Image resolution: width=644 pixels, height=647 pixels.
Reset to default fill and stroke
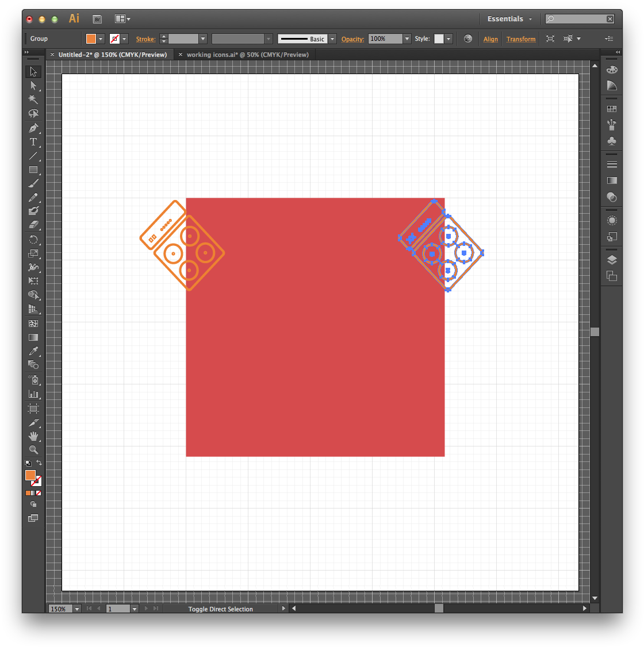[x=28, y=463]
